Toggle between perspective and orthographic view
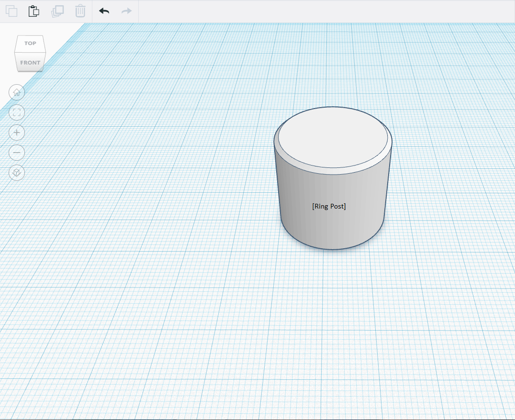The width and height of the screenshot is (515, 420). 16,173
